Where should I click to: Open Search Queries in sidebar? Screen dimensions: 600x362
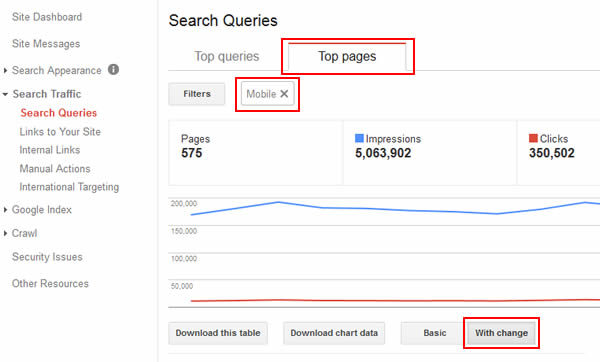tap(59, 113)
